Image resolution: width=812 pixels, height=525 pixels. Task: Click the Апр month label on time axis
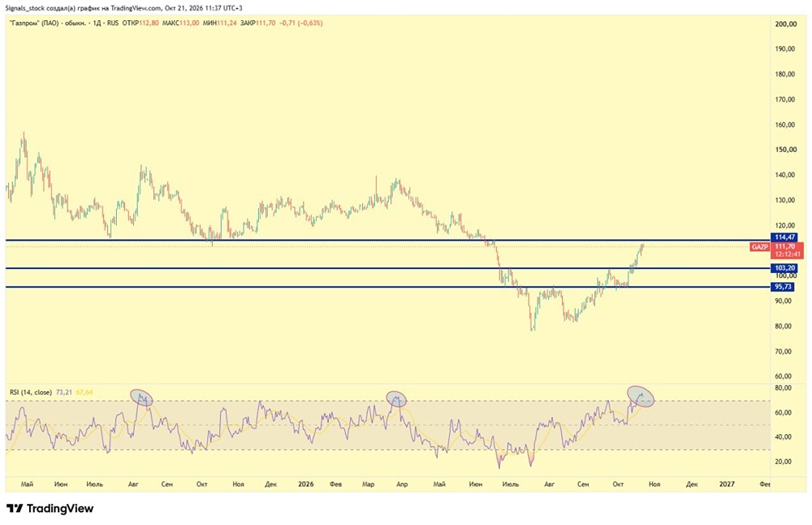click(402, 484)
